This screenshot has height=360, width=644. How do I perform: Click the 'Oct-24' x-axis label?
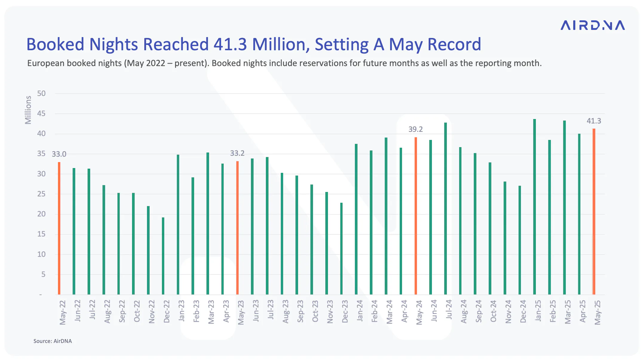pyautogui.click(x=493, y=311)
